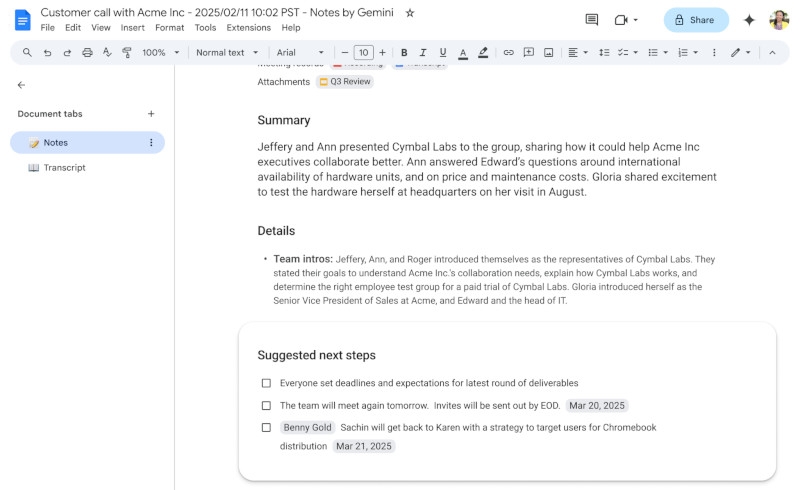
Task: Open the Q3 Review attachment chip
Action: [345, 82]
